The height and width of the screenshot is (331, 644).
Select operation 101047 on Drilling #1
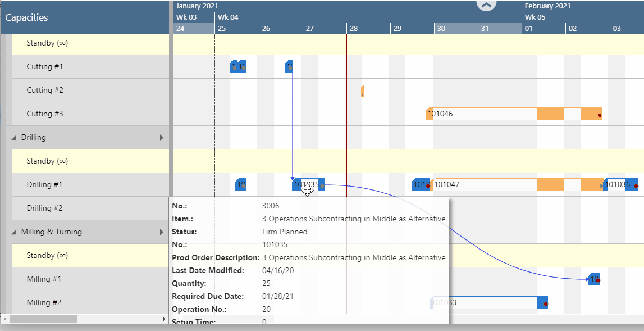pos(483,184)
